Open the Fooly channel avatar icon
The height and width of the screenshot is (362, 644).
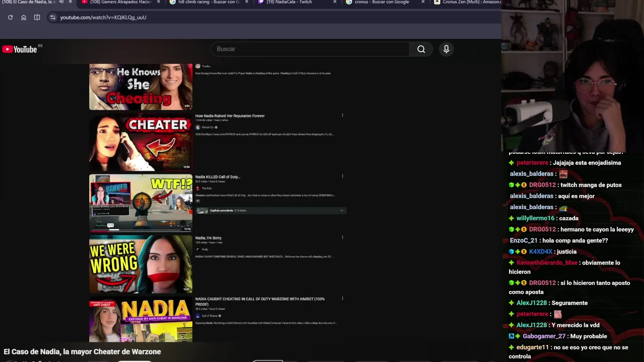198,249
